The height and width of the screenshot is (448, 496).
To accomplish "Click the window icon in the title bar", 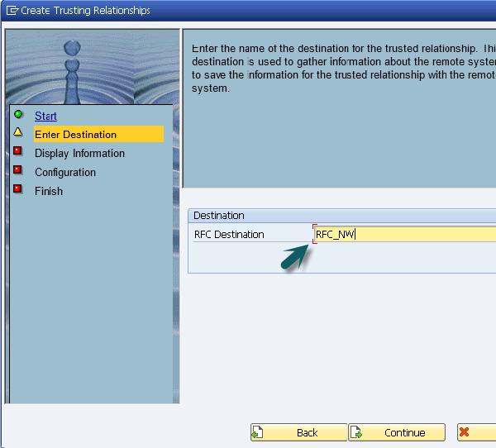I will 12,11.
